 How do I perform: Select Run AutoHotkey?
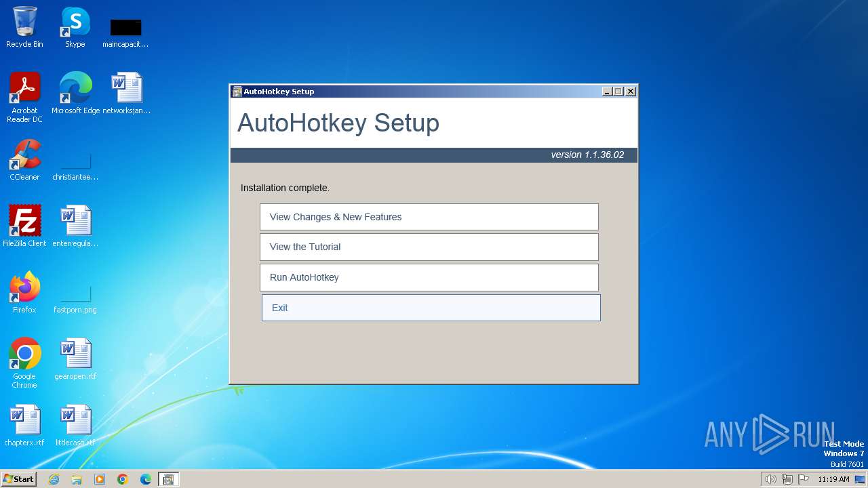click(x=429, y=277)
